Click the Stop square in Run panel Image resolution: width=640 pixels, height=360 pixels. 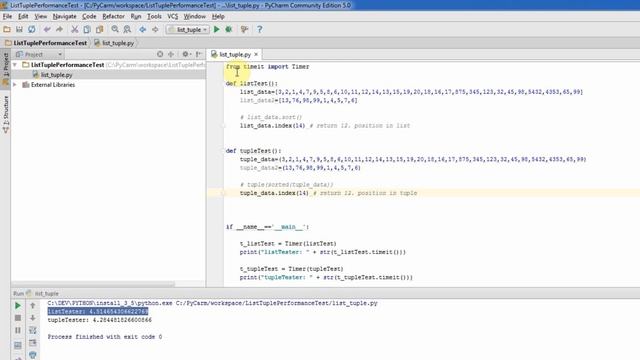coord(18,318)
